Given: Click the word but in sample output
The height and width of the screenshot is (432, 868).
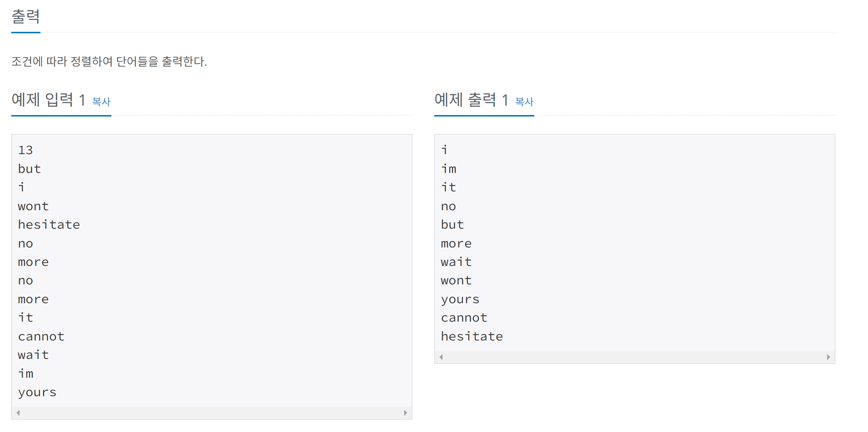Looking at the screenshot, I should 452,225.
